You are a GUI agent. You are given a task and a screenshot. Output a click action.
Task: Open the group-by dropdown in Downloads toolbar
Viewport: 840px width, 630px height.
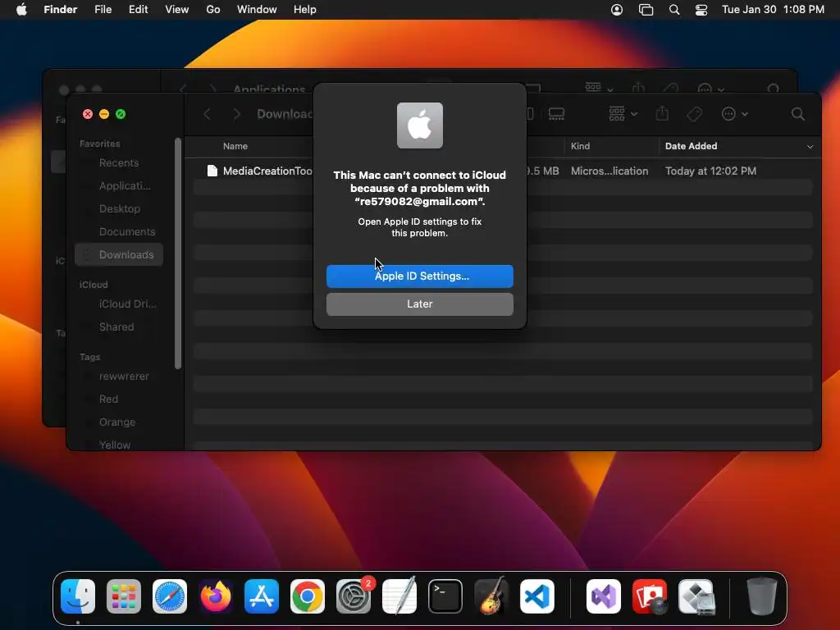pos(623,113)
